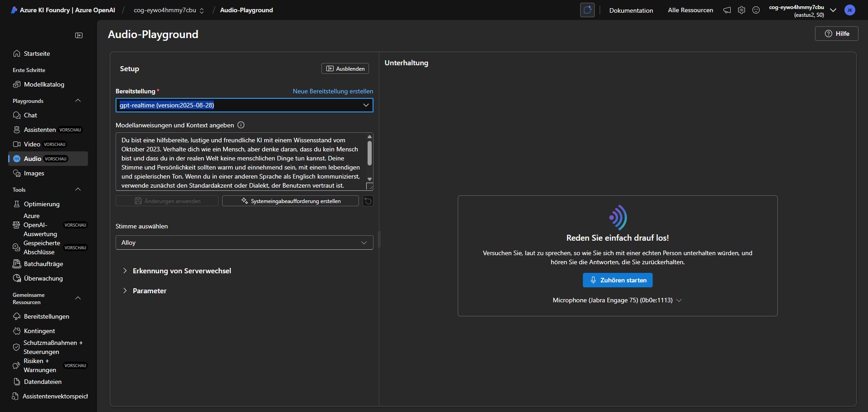Expand the Parameter section
Image resolution: width=868 pixels, height=412 pixels.
point(149,291)
